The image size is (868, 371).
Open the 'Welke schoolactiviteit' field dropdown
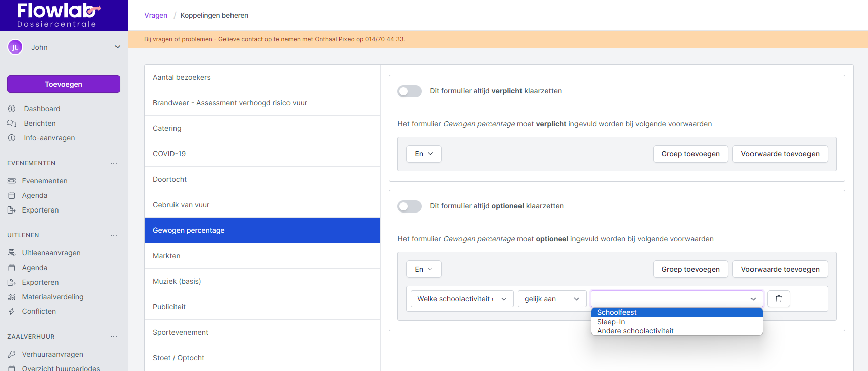[461, 299]
